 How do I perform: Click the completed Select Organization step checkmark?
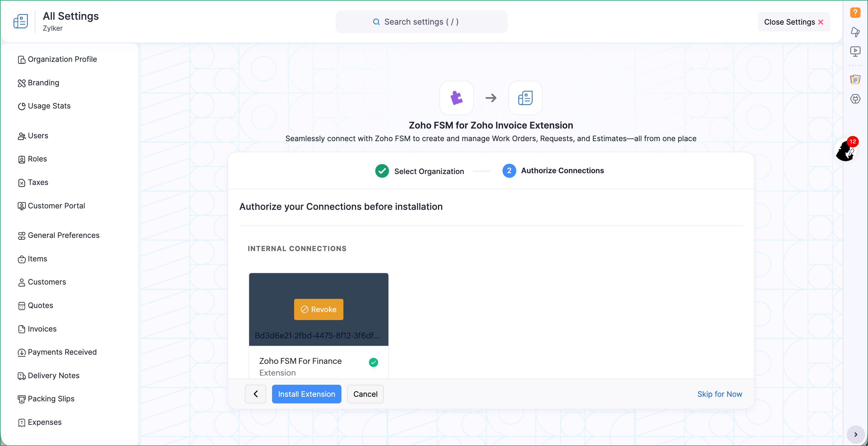(382, 171)
